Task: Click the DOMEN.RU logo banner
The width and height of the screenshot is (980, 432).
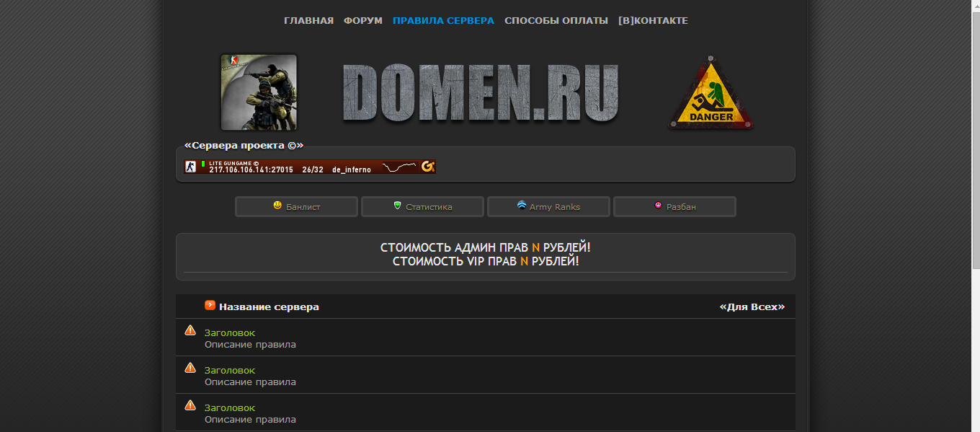Action: click(480, 93)
